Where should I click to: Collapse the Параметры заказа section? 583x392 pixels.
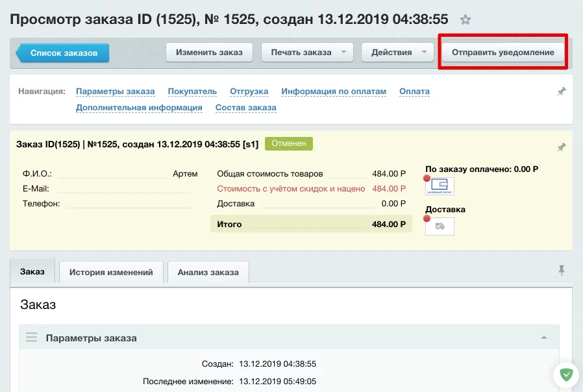[544, 337]
